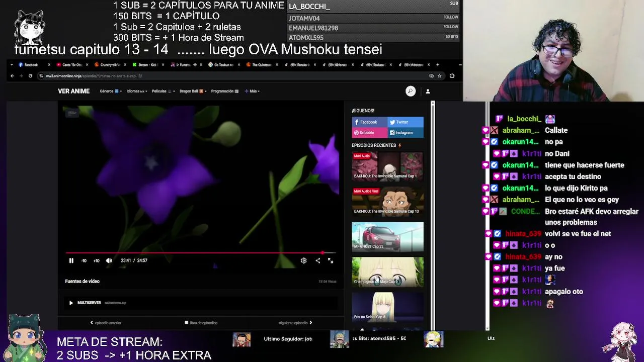The width and height of the screenshot is (644, 362).
Task: Expand the Idiomas dropdown menu
Action: pyautogui.click(x=136, y=91)
